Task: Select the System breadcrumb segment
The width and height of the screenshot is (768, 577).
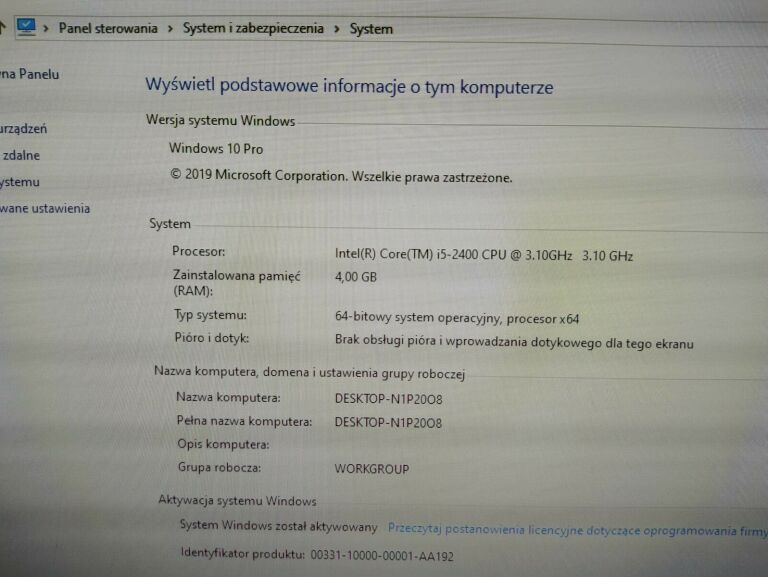Action: [x=370, y=29]
